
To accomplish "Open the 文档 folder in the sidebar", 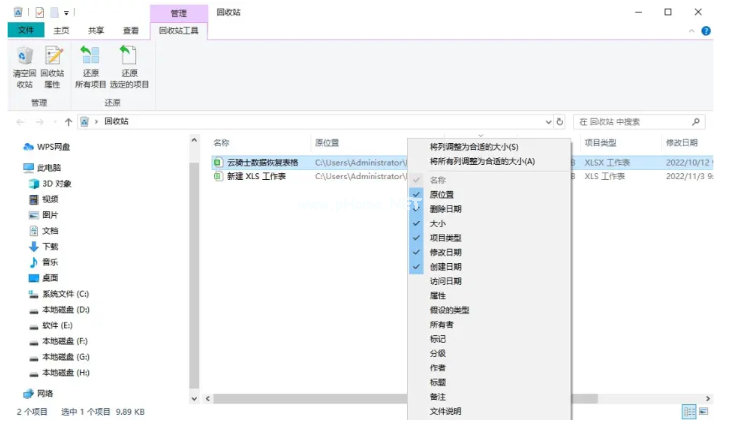I will click(x=44, y=231).
